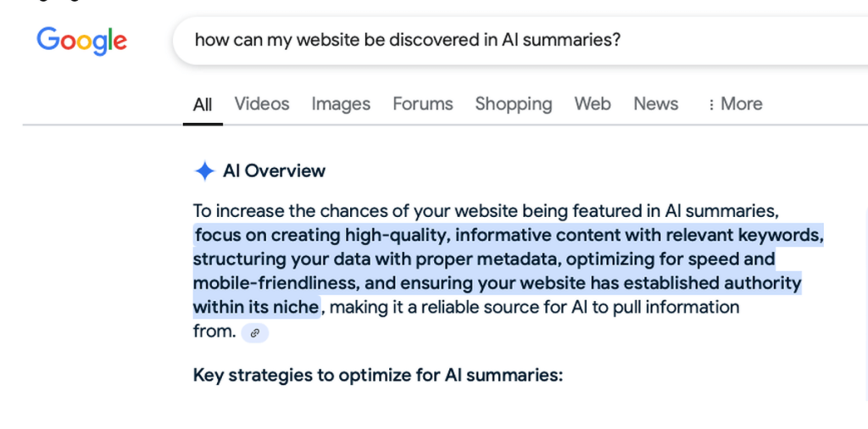Go to the Forums tab

click(x=422, y=103)
